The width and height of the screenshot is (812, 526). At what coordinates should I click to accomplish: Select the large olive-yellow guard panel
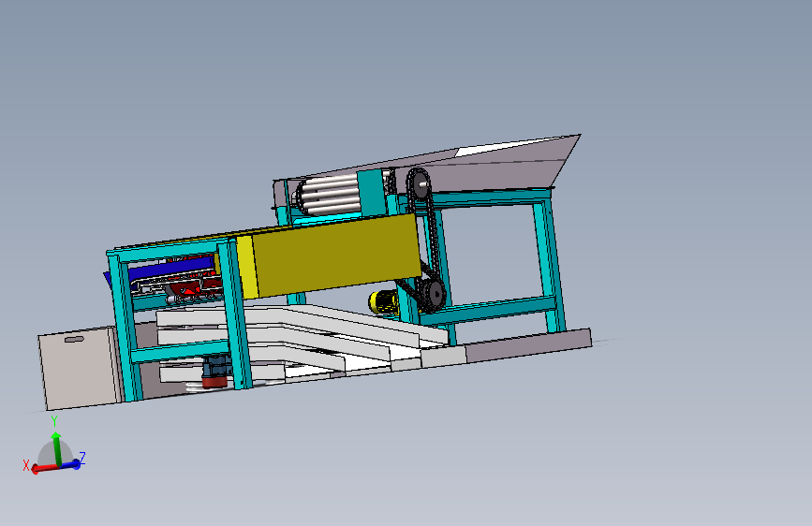point(336,254)
